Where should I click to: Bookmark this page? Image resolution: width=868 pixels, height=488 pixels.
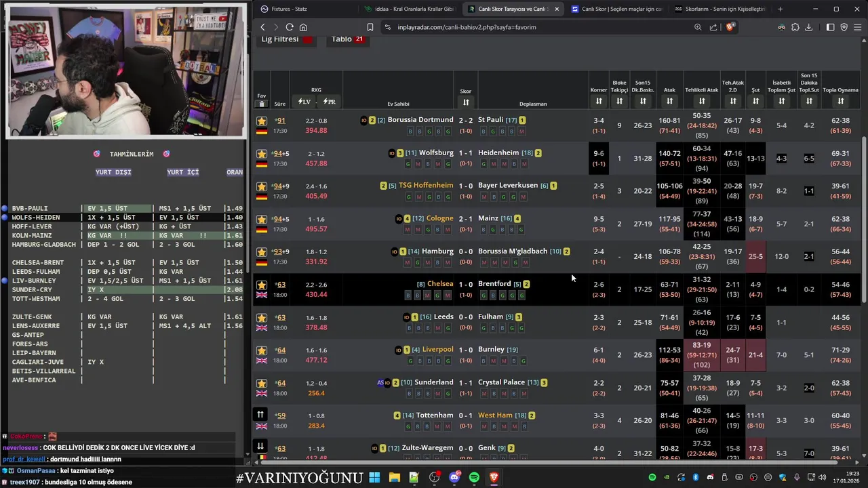click(370, 27)
